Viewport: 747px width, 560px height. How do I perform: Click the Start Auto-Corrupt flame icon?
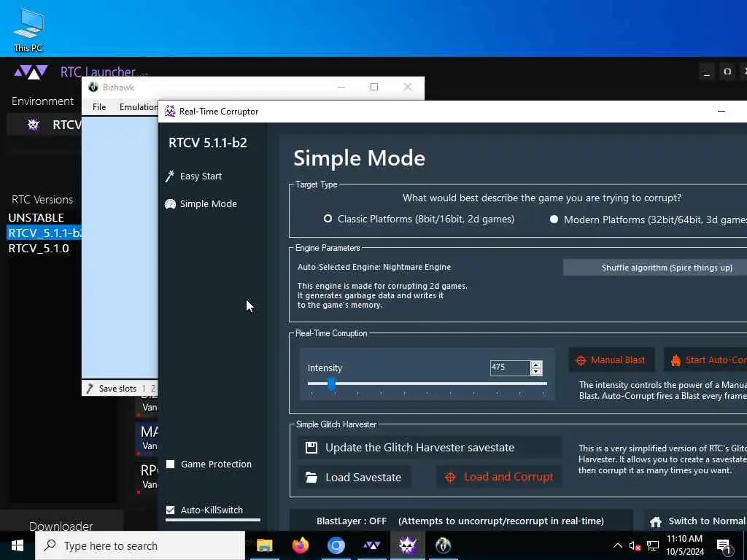pos(676,360)
